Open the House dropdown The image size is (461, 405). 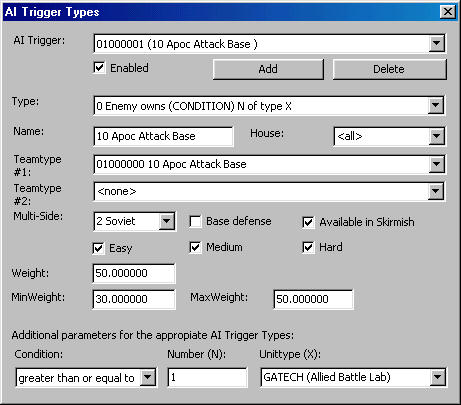tap(436, 136)
